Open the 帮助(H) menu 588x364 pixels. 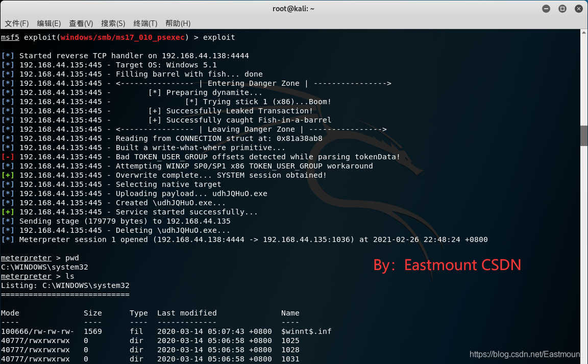coord(178,23)
